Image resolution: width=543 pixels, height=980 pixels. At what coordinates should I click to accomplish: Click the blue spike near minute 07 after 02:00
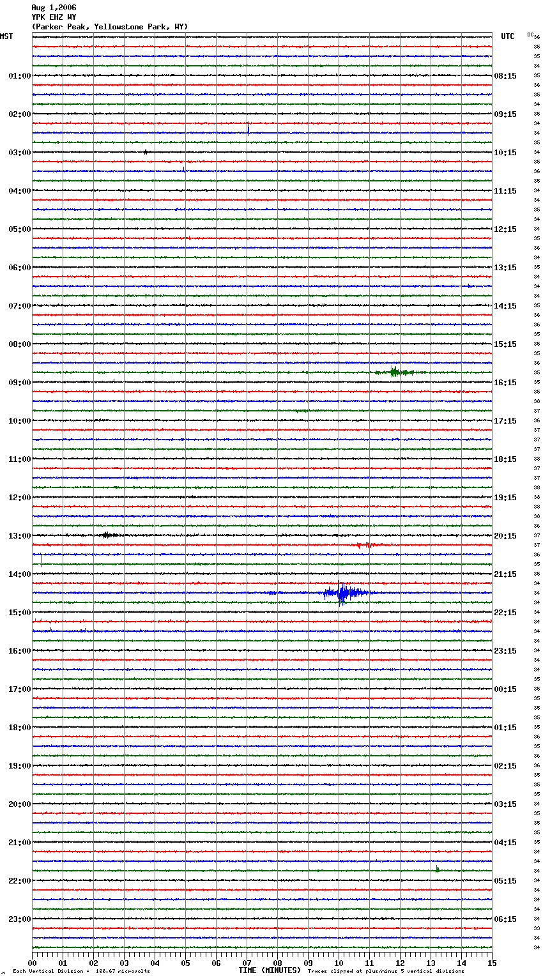[248, 128]
